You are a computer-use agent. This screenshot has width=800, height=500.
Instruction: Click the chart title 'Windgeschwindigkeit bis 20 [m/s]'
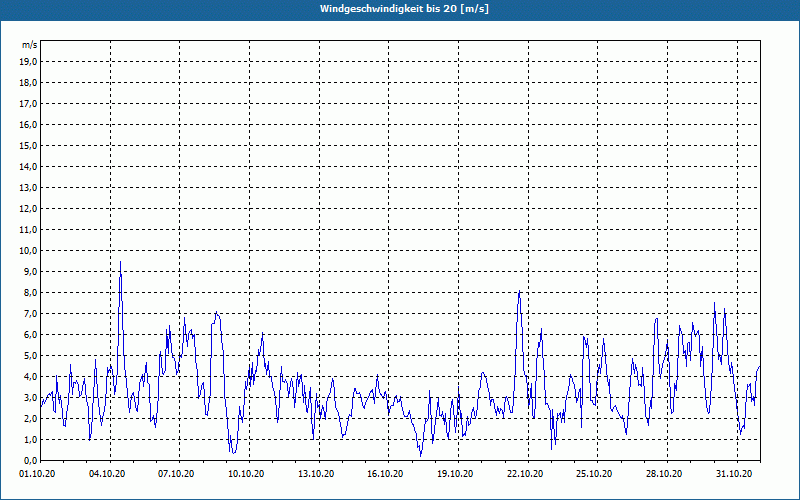click(404, 9)
